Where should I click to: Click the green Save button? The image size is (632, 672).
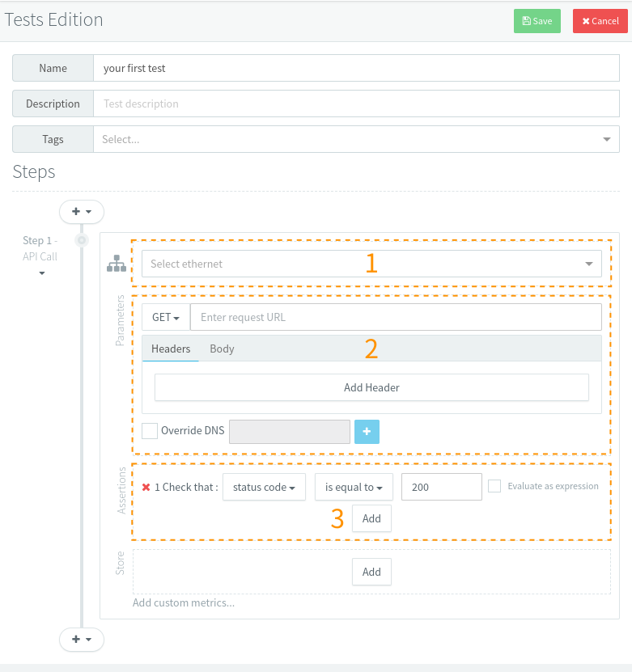tap(537, 21)
